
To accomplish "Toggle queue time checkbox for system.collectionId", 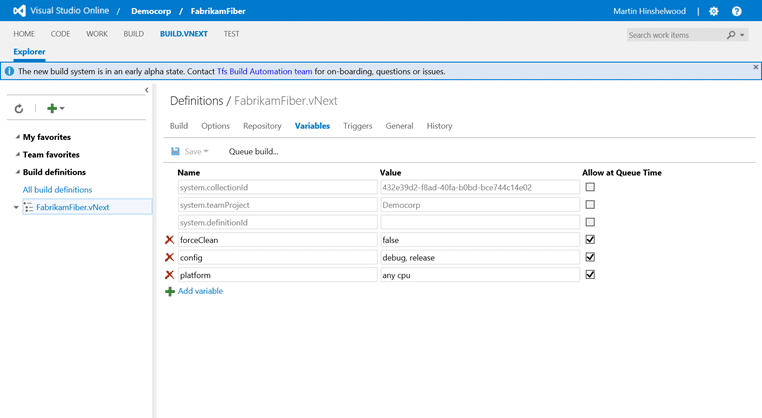I will (590, 187).
